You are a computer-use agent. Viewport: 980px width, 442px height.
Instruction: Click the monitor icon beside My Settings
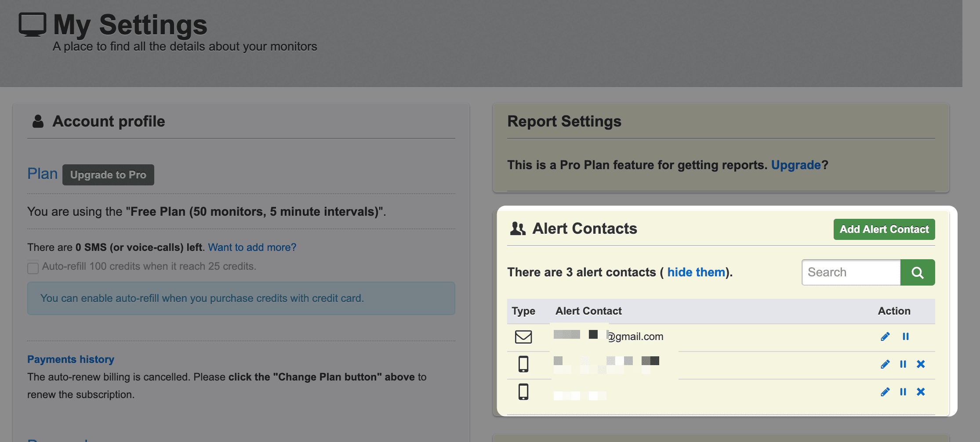click(32, 25)
